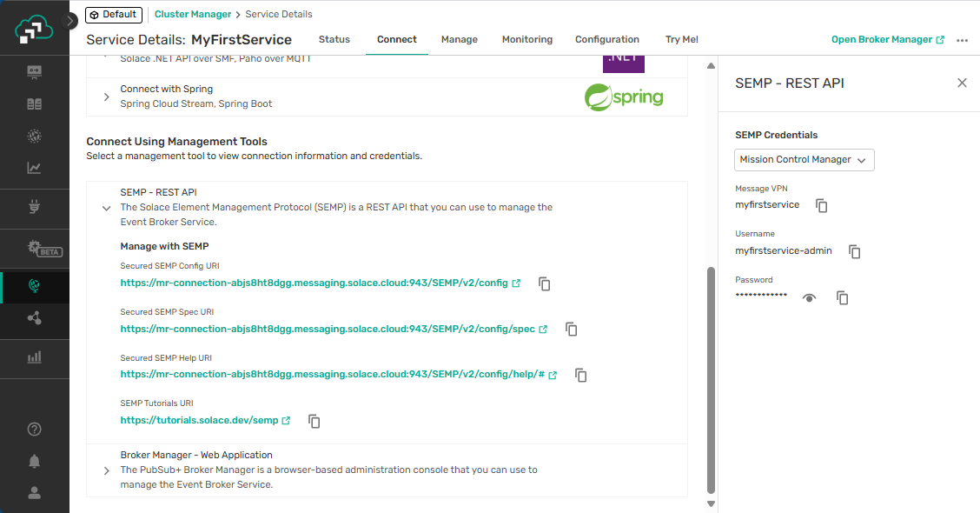
Task: Open the user profile icon
Action: (35, 493)
